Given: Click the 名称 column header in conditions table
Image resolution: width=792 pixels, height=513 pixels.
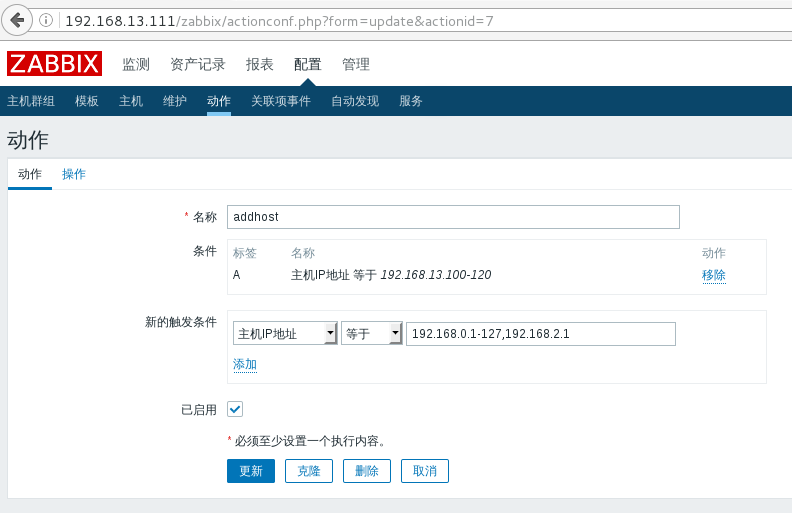Looking at the screenshot, I should [x=303, y=253].
